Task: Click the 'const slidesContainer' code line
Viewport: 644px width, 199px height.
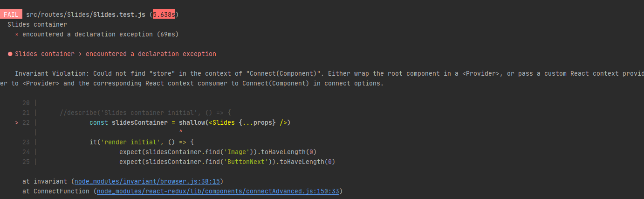Action: click(x=190, y=122)
